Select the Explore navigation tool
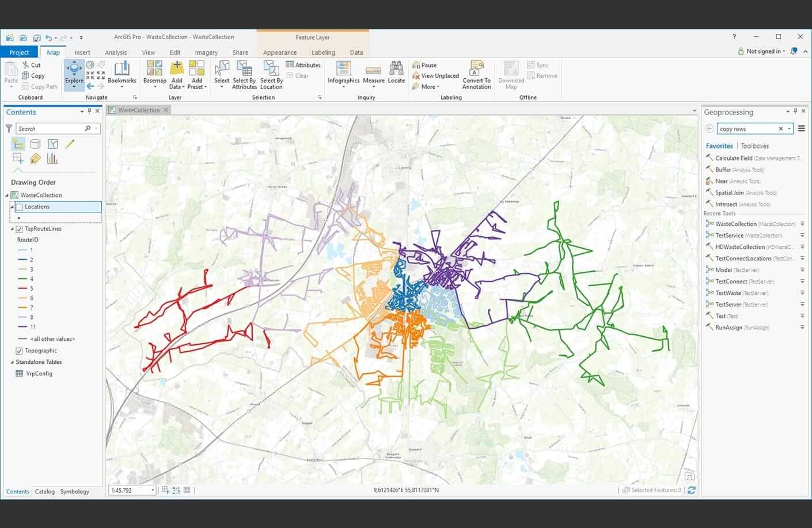The image size is (812, 528). 74,74
